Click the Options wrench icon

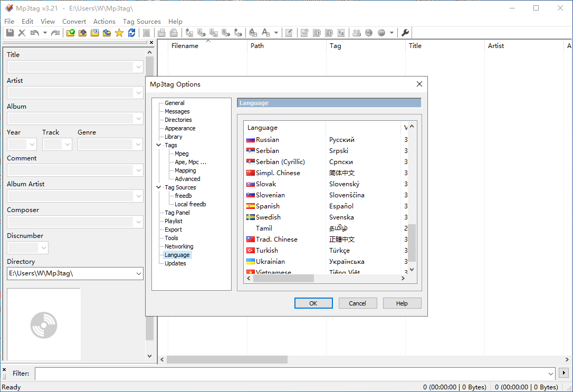tap(405, 33)
